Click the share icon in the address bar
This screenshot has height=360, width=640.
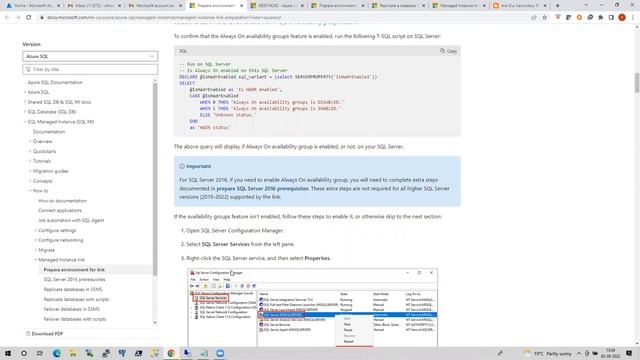(x=534, y=18)
